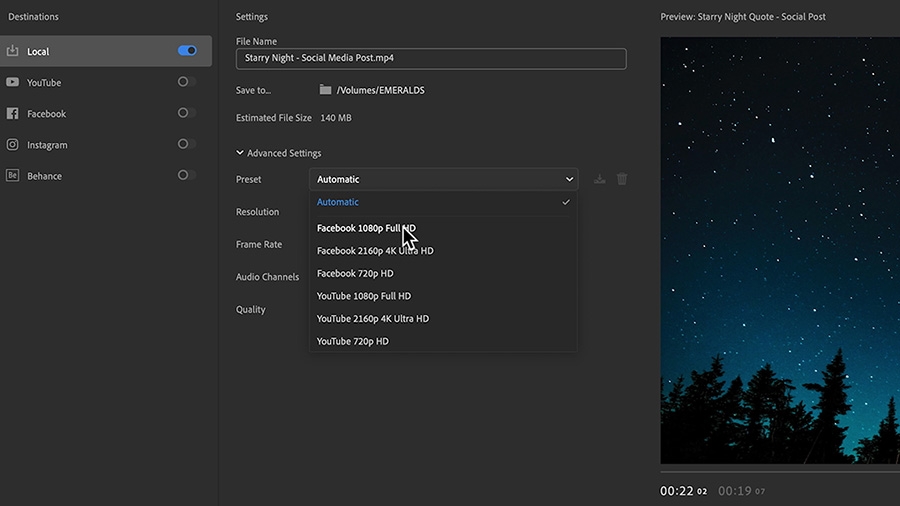
Task: Click the save preset icon
Action: point(599,179)
